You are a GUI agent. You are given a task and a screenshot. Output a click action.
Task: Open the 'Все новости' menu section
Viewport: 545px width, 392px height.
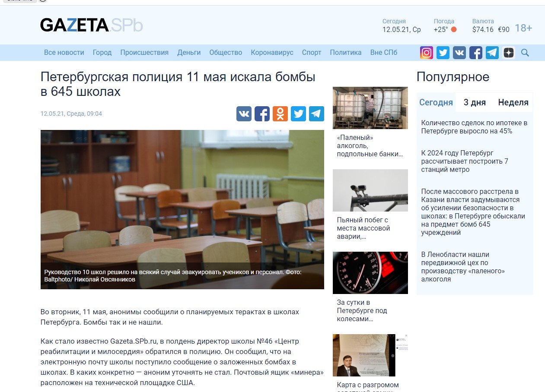pyautogui.click(x=64, y=53)
